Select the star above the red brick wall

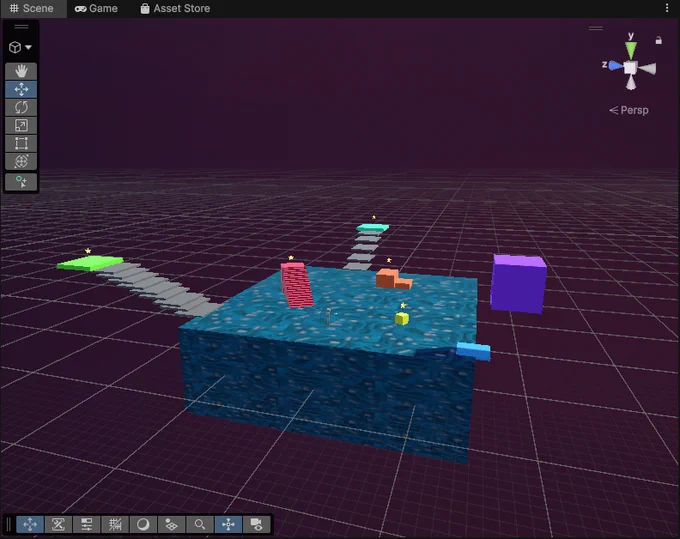(x=291, y=258)
